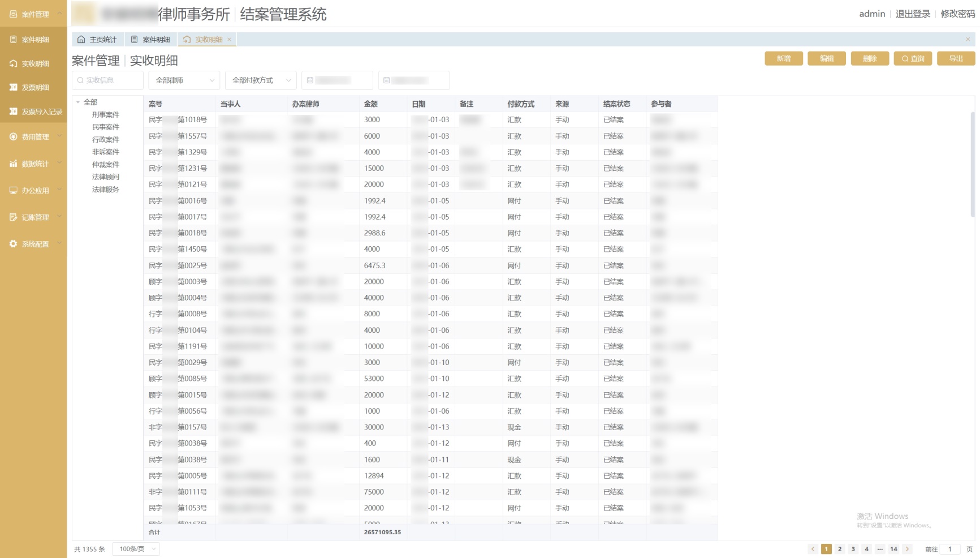This screenshot has width=980, height=558.
Task: Collapse the 全部 tree node
Action: [x=78, y=102]
